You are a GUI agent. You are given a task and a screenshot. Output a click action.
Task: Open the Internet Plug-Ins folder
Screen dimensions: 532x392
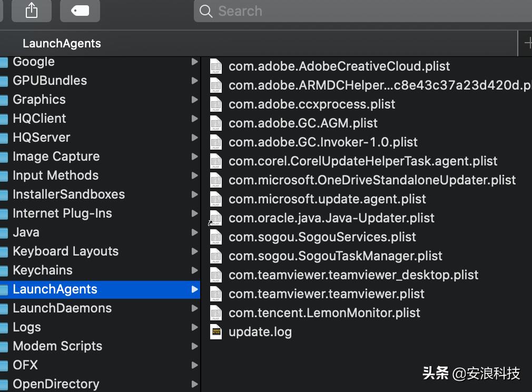(x=62, y=213)
